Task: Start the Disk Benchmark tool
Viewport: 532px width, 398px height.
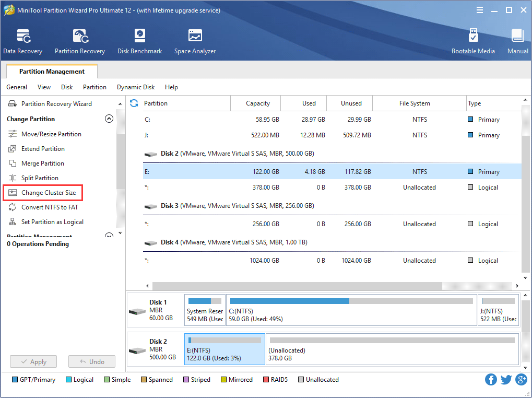Action: tap(139, 41)
